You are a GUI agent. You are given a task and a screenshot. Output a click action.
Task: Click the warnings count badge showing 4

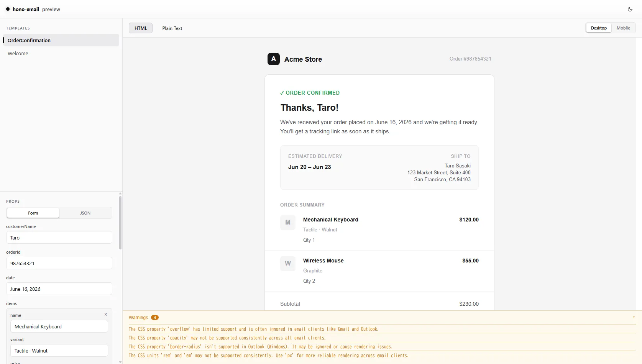tap(155, 318)
